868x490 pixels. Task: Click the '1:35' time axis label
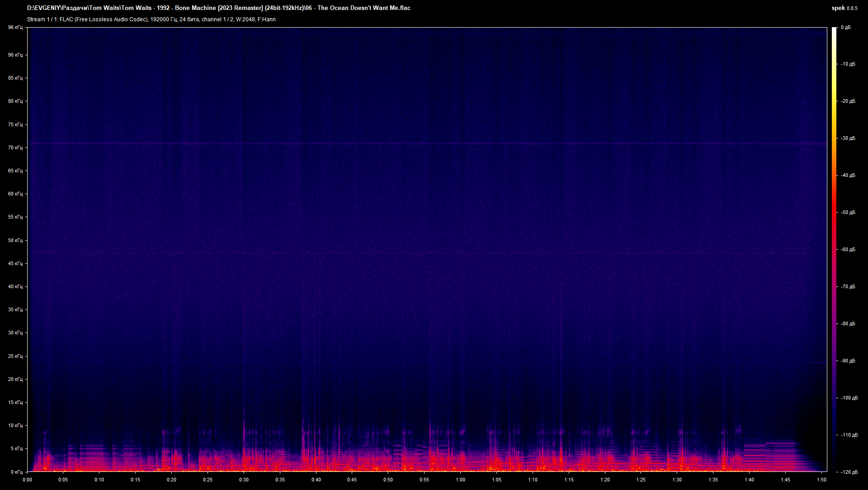click(x=713, y=480)
